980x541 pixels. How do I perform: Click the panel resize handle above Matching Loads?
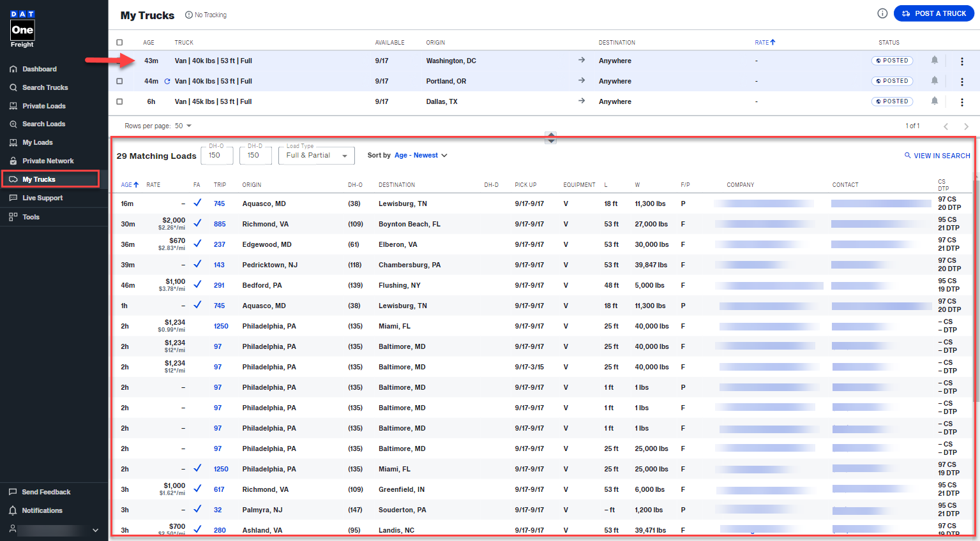coord(550,137)
